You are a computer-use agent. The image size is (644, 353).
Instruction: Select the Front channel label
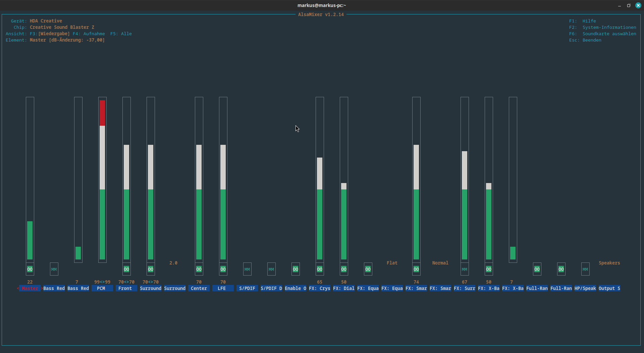(x=126, y=288)
